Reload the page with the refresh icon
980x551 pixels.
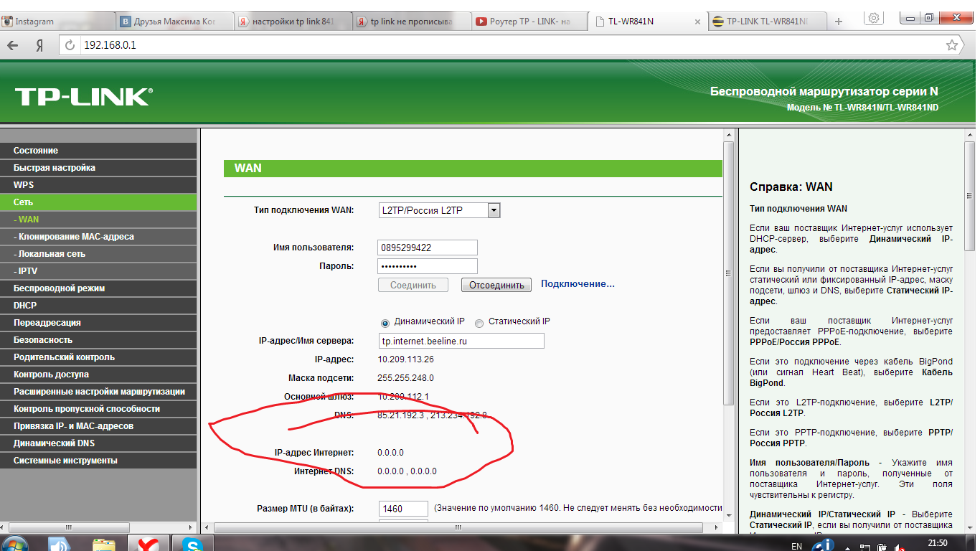coord(70,45)
